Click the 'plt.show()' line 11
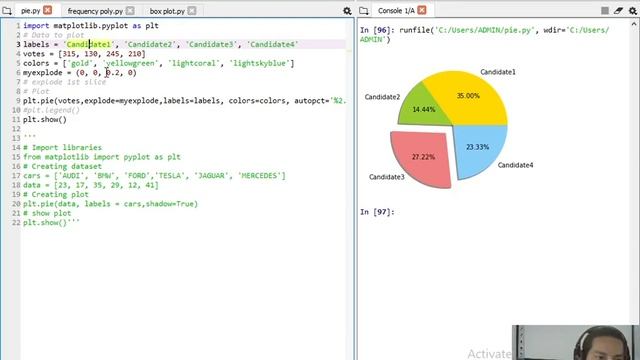The width and height of the screenshot is (640, 360). (44, 120)
